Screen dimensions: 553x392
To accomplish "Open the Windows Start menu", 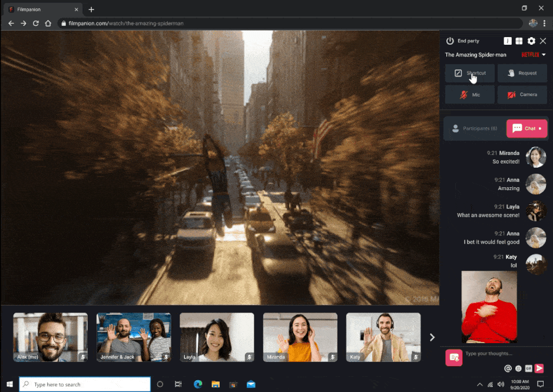I will coord(9,384).
